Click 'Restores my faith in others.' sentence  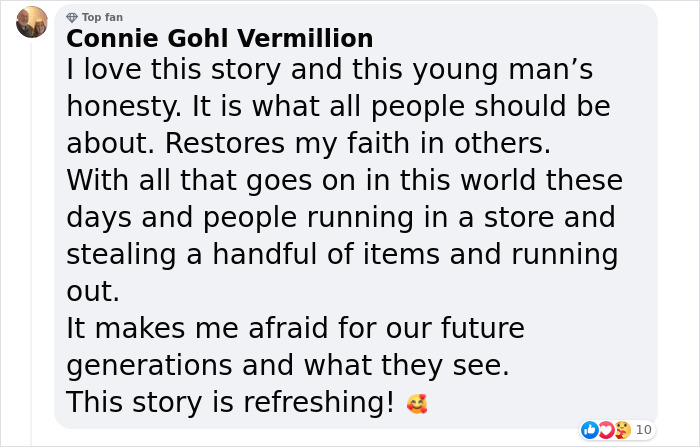point(358,144)
